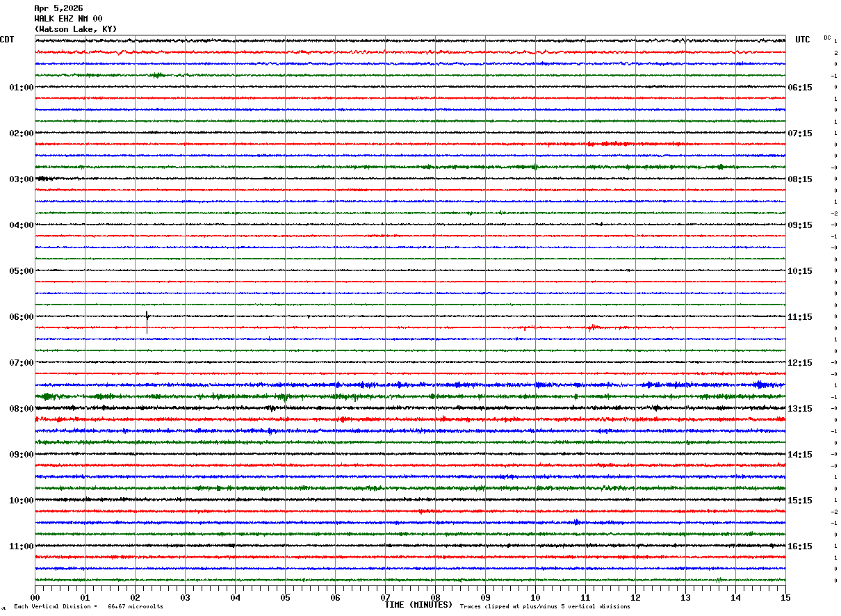Click the 11:15 UTC time label

800,317
